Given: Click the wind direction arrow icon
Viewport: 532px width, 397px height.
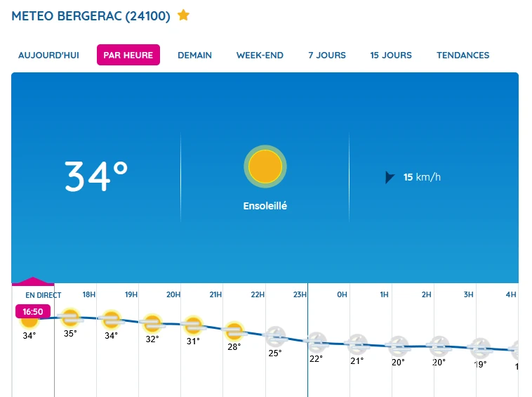Looking at the screenshot, I should [390, 177].
